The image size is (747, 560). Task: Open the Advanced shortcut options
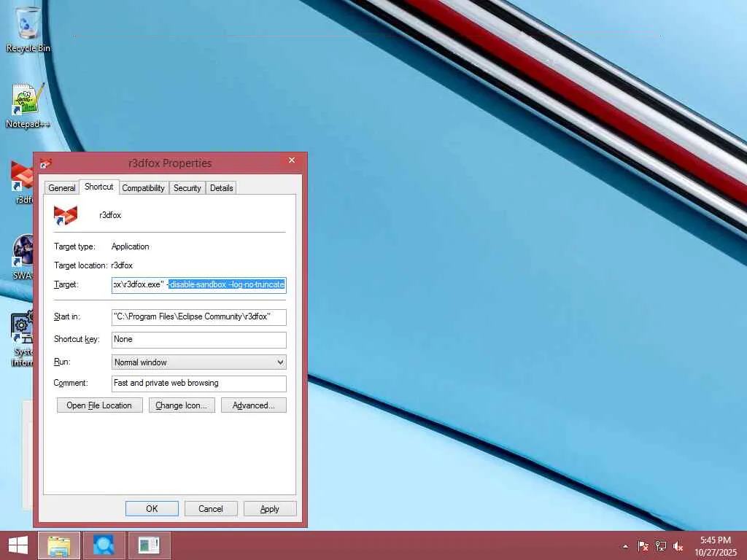pos(253,405)
